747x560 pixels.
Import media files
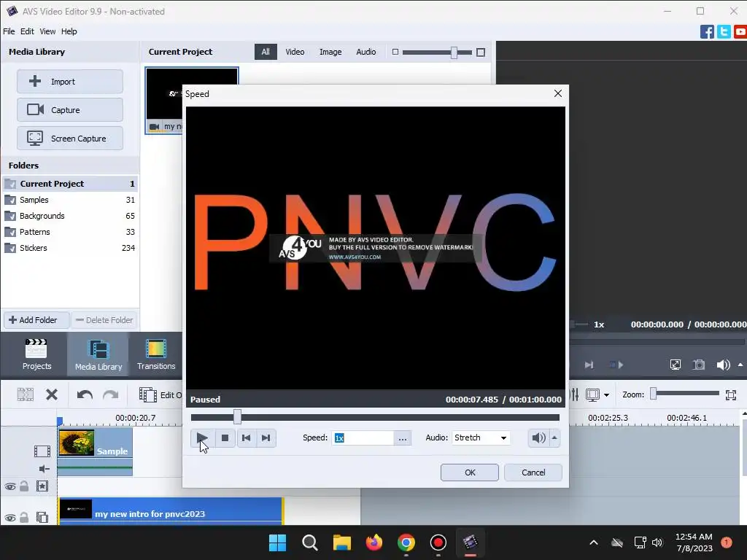pos(70,82)
